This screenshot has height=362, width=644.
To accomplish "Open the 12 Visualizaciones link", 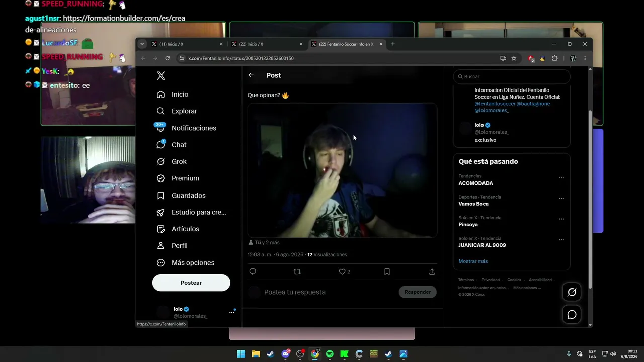I will point(327,255).
